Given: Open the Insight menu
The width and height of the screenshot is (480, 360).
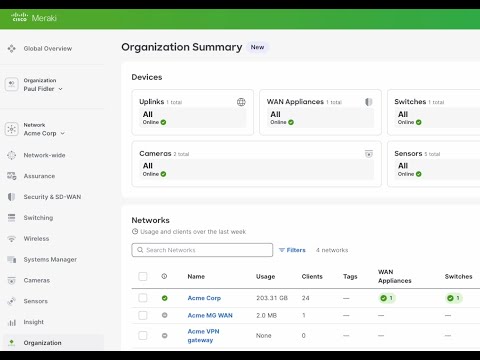Looking at the screenshot, I should pyautogui.click(x=34, y=322).
